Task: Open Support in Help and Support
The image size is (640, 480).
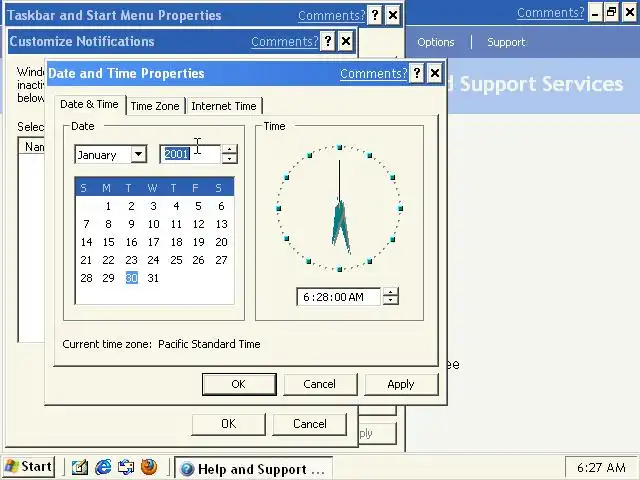Action: [x=506, y=42]
